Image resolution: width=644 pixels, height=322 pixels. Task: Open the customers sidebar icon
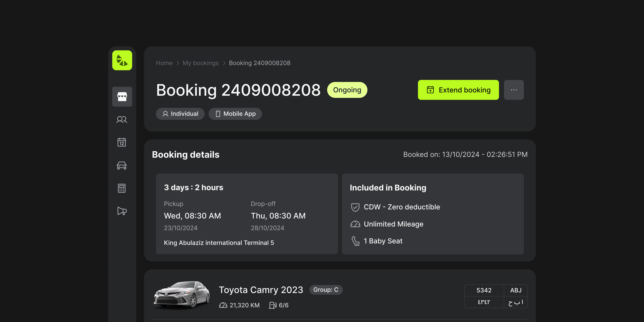coord(122,120)
